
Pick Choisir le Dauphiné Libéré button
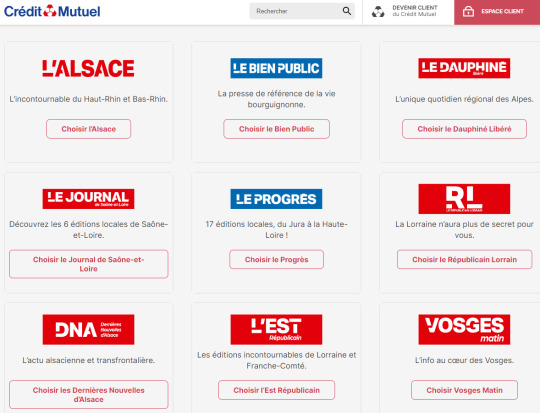(464, 129)
